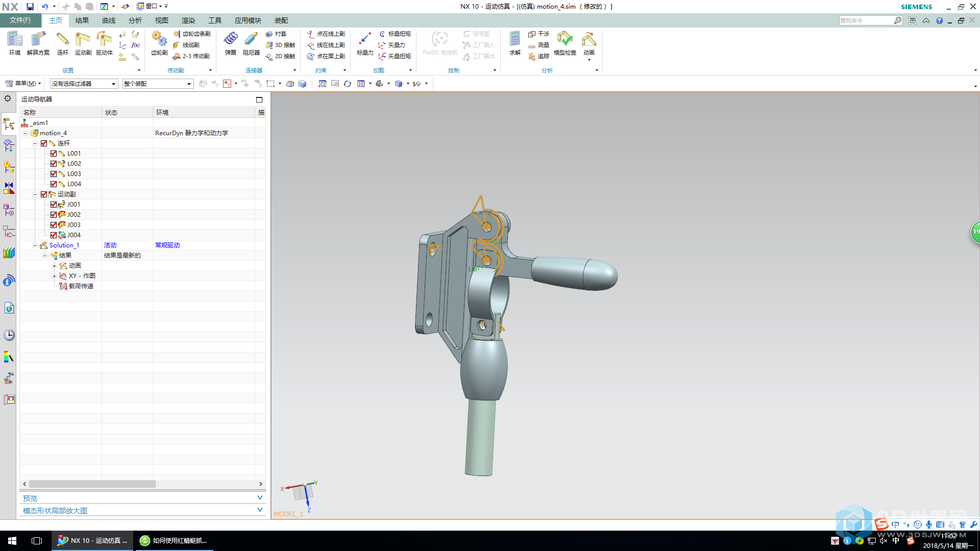
Task: Select the 载荷传递 tree item
Action: click(81, 286)
